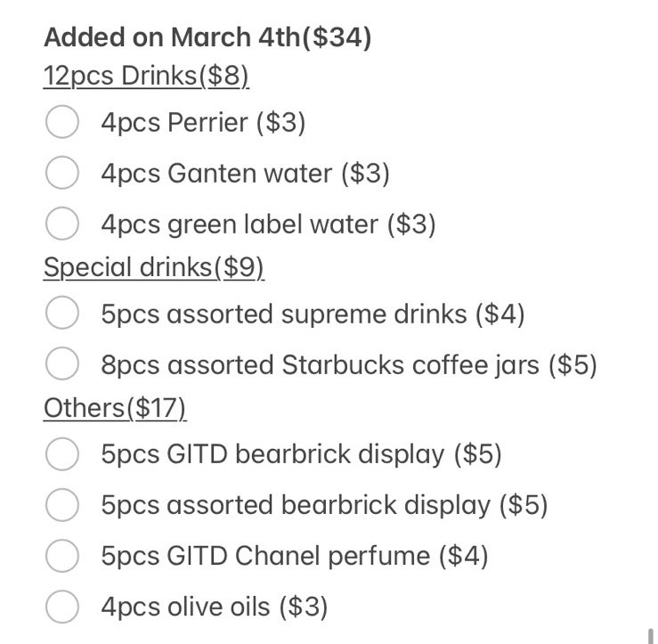Check the 5pcs GITD bearbrick display item
This screenshot has width=658, height=644.
[62, 453]
